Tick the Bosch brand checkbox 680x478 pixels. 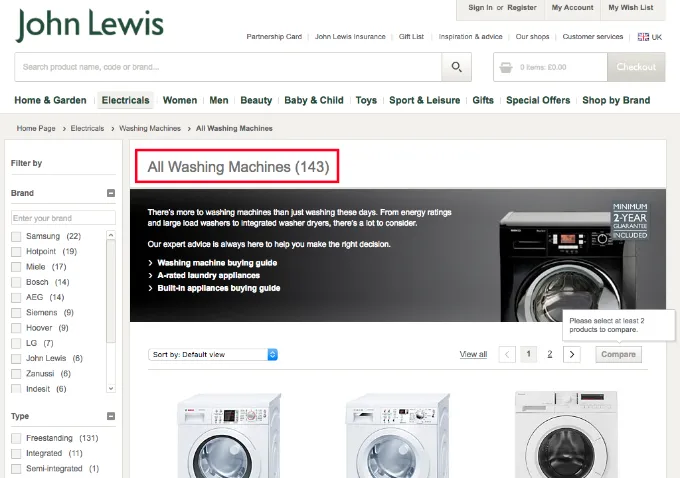tap(16, 282)
